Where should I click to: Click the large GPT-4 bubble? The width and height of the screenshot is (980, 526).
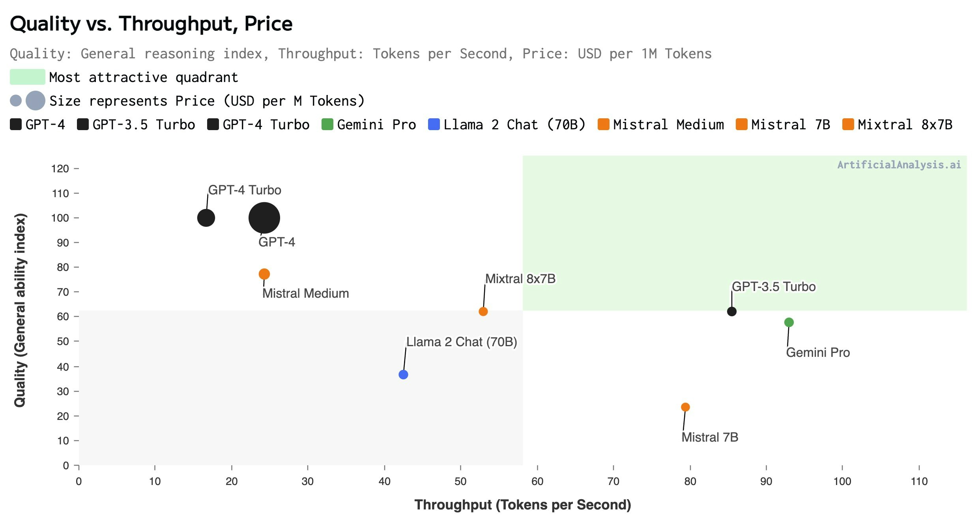point(264,218)
